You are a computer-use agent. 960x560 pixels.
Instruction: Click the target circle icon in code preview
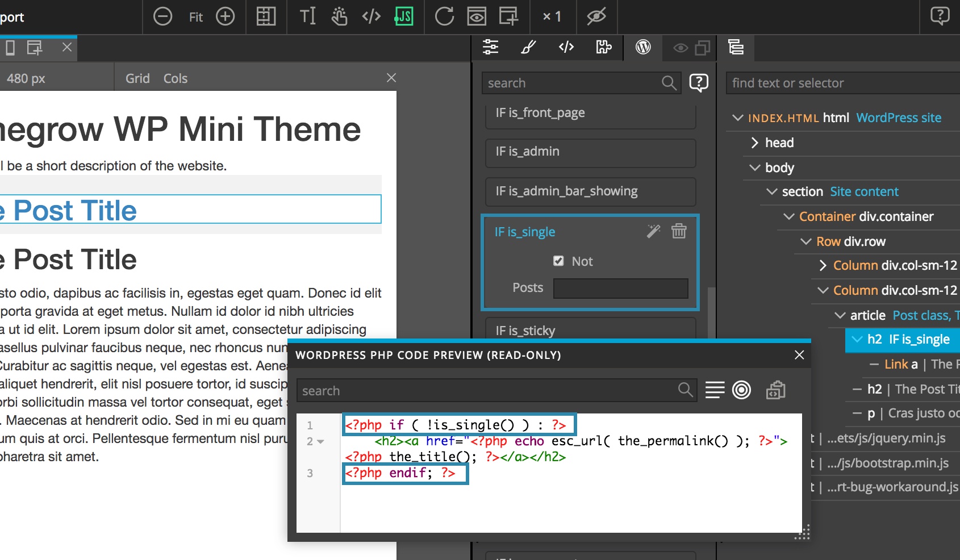coord(742,390)
